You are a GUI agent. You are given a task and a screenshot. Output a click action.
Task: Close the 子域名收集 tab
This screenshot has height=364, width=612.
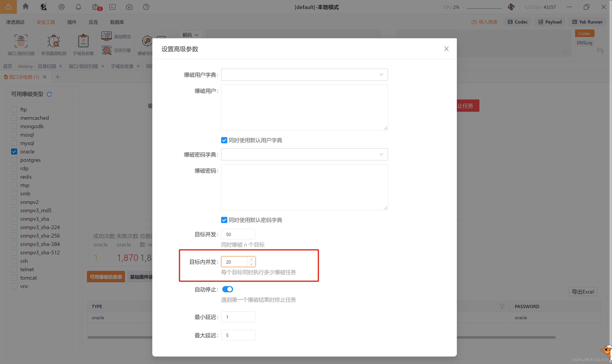tap(138, 66)
